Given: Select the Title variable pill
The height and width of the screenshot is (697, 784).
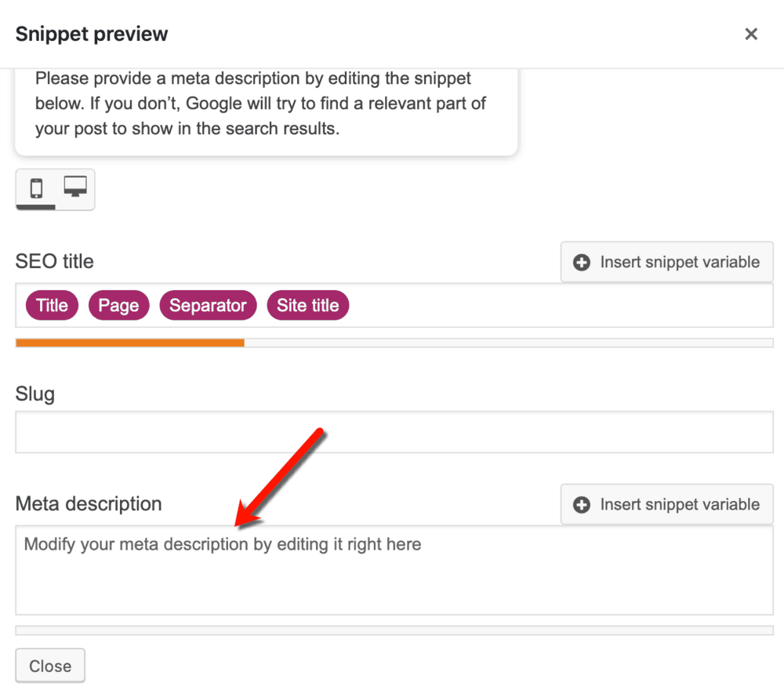Looking at the screenshot, I should tap(52, 305).
